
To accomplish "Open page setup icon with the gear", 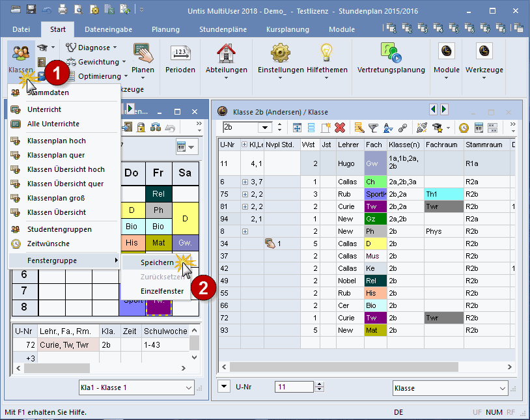I will 94,10.
